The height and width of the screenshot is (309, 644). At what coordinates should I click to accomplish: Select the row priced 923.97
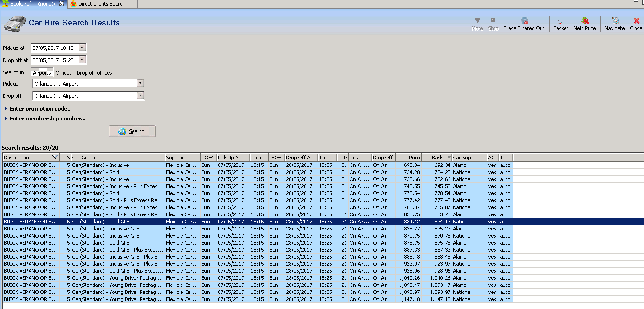pos(258,264)
